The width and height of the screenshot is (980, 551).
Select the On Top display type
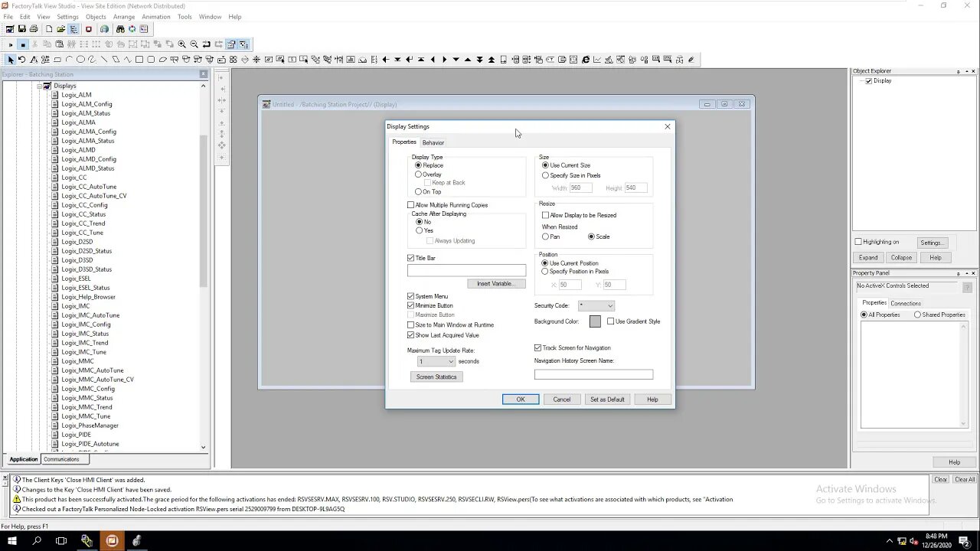click(x=418, y=191)
